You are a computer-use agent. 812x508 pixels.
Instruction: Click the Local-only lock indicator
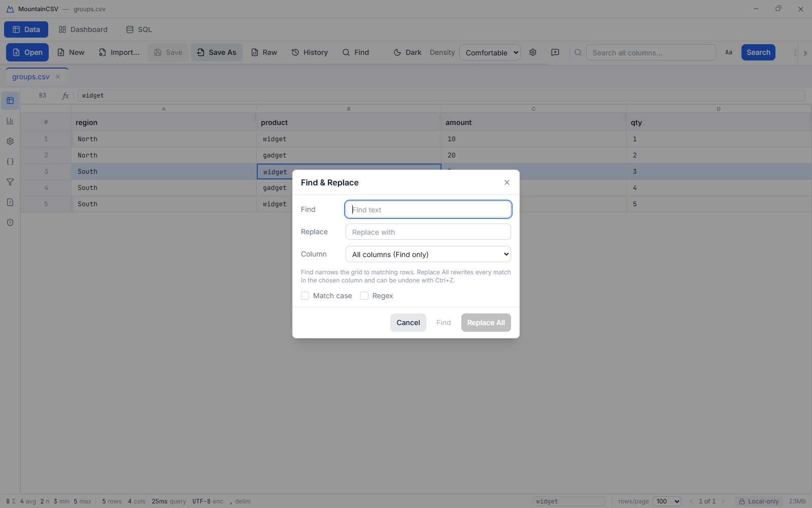[x=759, y=501]
